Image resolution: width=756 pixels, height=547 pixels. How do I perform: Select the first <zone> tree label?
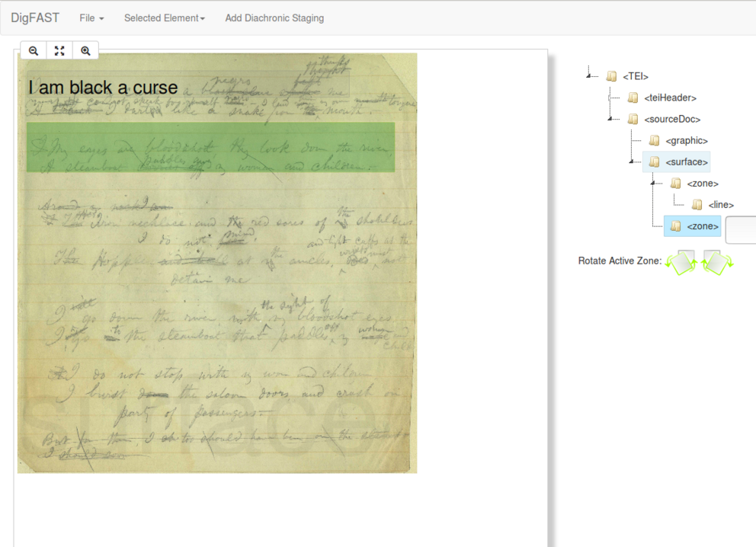[x=703, y=184]
